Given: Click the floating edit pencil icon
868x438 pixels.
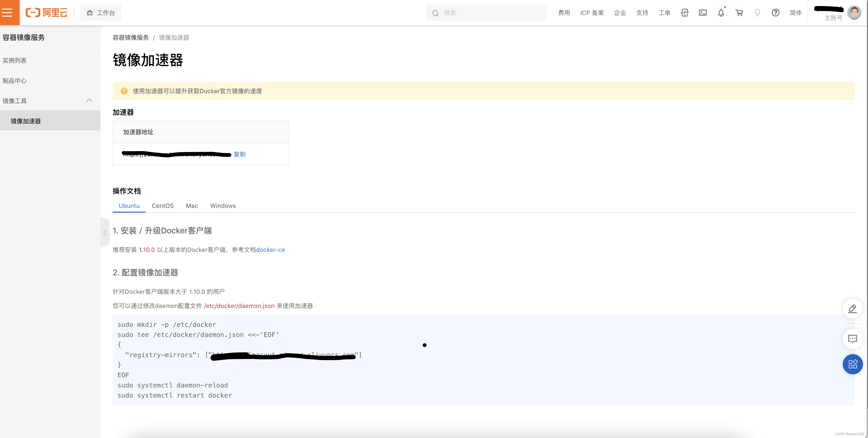Looking at the screenshot, I should click(x=853, y=308).
